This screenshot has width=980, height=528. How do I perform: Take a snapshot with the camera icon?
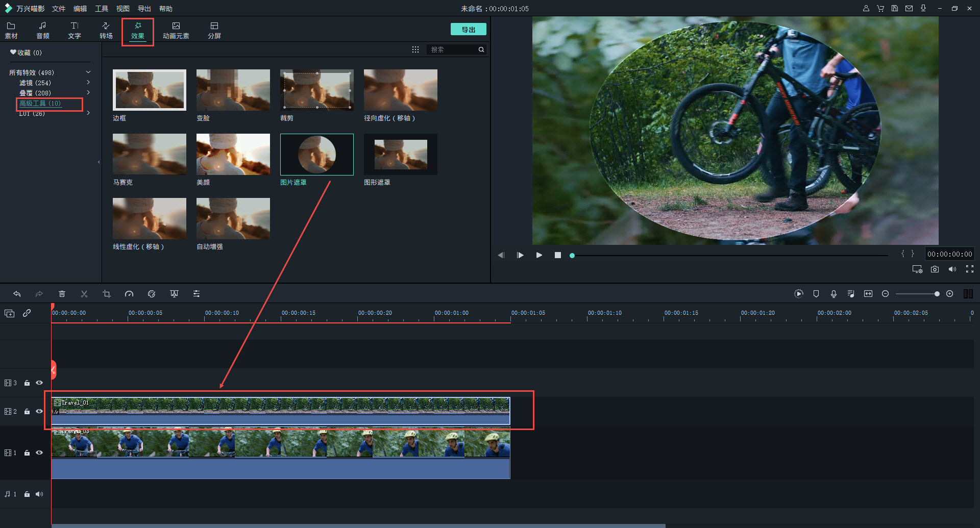[935, 269]
